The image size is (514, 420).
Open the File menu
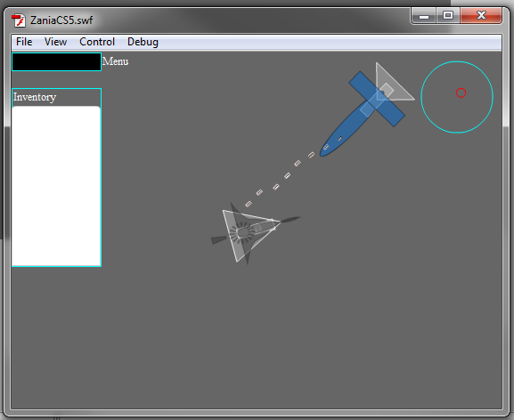point(24,42)
